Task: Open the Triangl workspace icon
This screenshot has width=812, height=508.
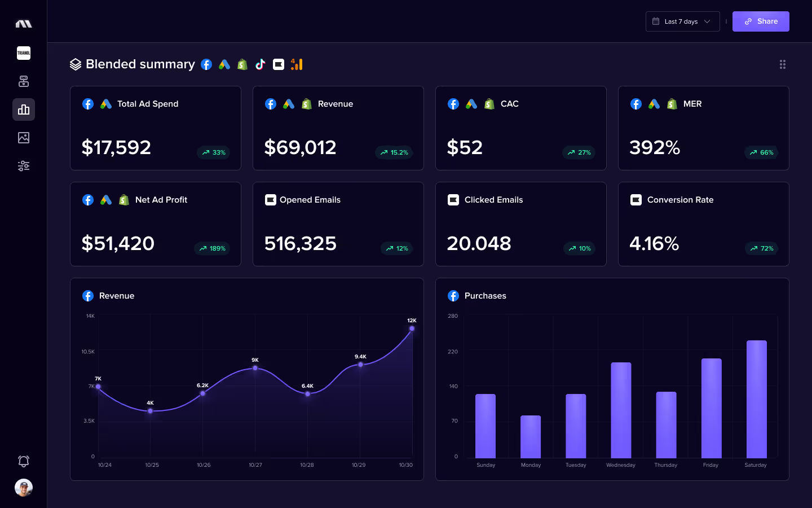Action: pyautogui.click(x=24, y=53)
